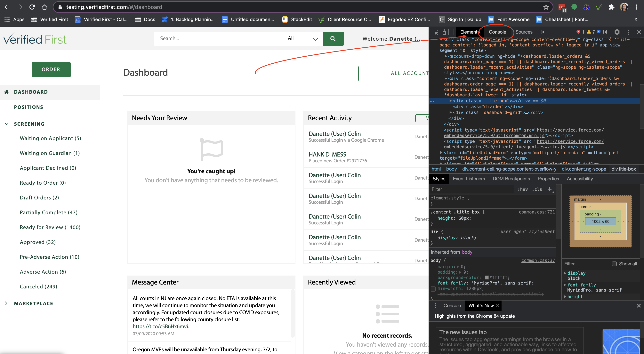Switch to the Console DevTools tab
The height and width of the screenshot is (354, 644).
coord(497,32)
